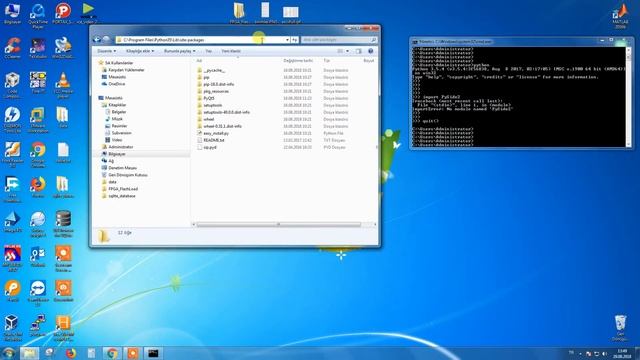Open the Düzenle menu in Explorer toolbar
The image size is (640, 360).
[x=106, y=51]
